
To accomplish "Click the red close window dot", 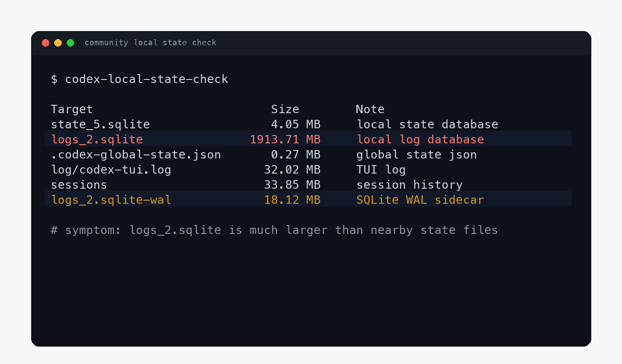I will click(45, 43).
